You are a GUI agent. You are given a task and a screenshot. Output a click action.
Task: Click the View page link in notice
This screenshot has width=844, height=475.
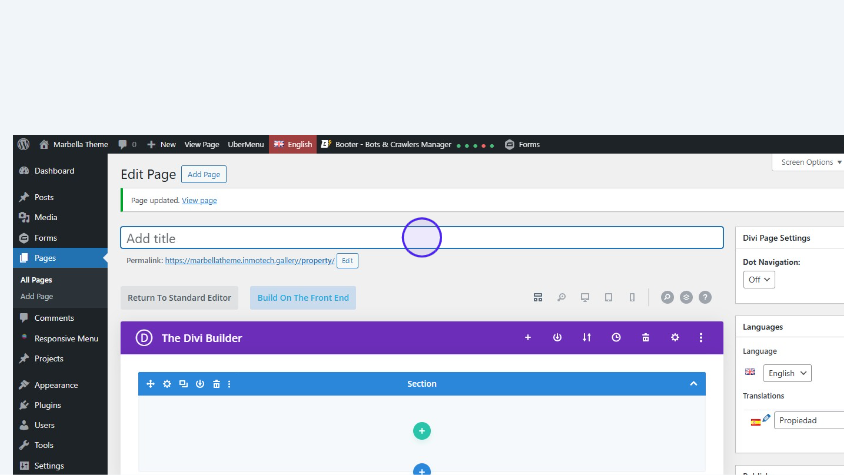[x=199, y=200]
